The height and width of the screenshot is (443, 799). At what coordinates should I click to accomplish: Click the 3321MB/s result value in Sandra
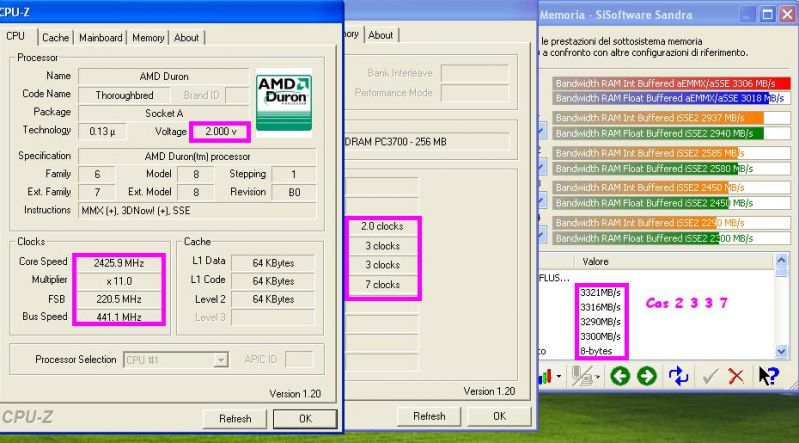[x=600, y=293]
